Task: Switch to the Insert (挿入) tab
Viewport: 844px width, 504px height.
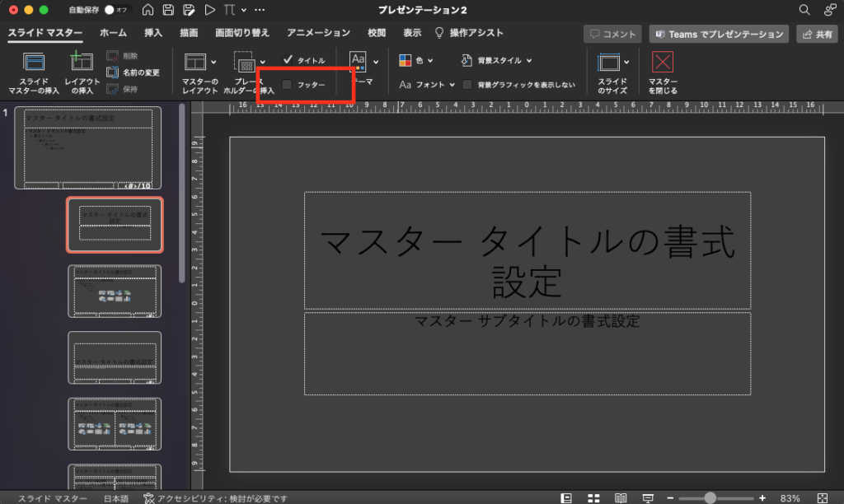Action: pos(152,33)
